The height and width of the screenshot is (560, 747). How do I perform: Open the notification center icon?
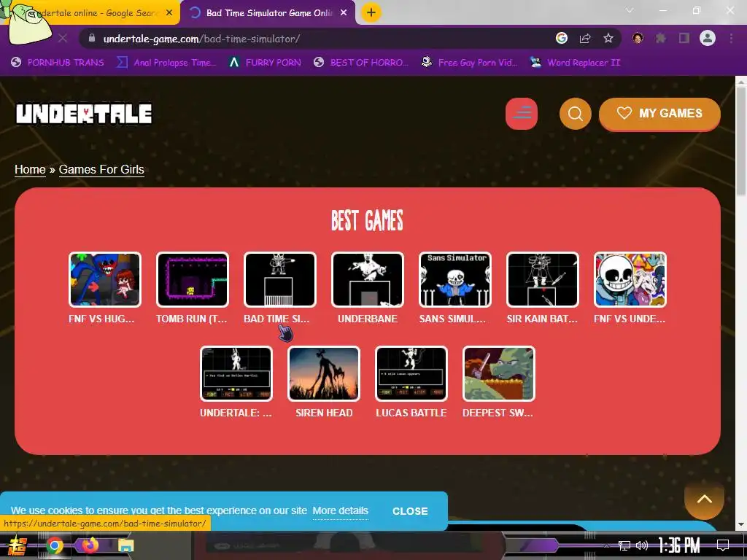point(723,545)
